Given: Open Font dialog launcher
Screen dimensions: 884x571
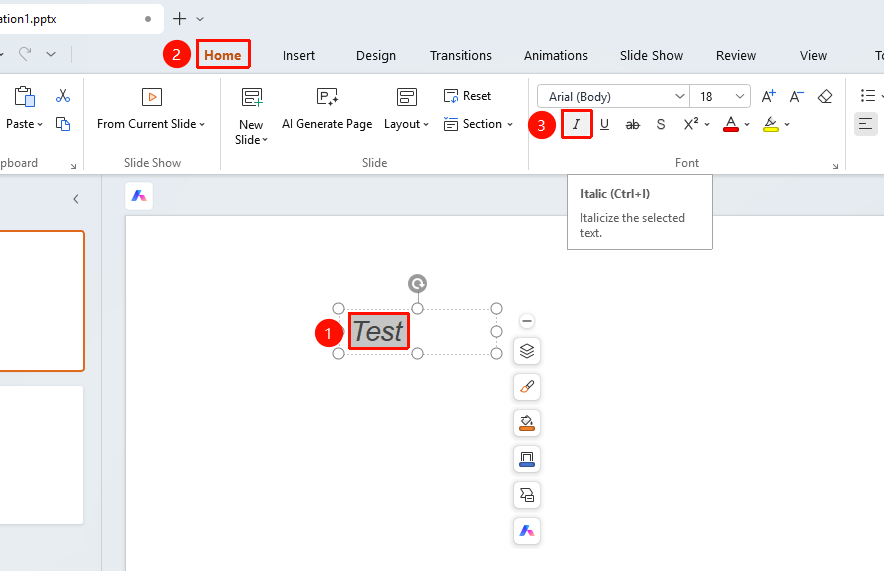Looking at the screenshot, I should 835,166.
